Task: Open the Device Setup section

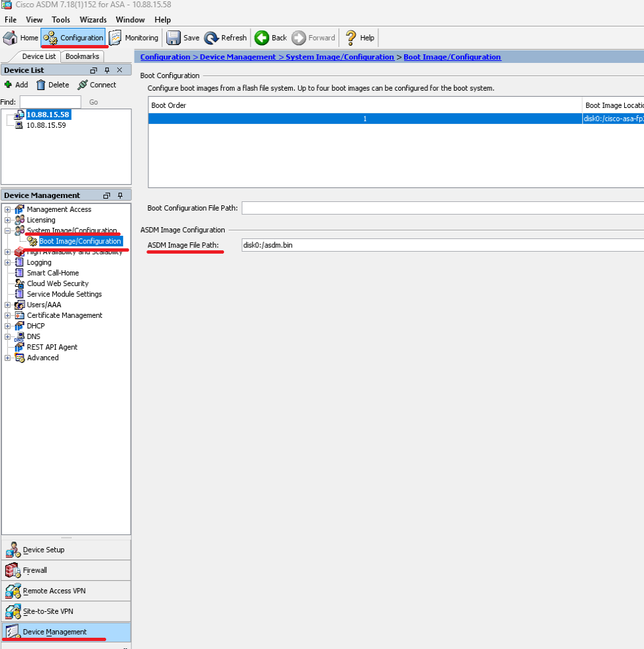Action: pos(66,550)
